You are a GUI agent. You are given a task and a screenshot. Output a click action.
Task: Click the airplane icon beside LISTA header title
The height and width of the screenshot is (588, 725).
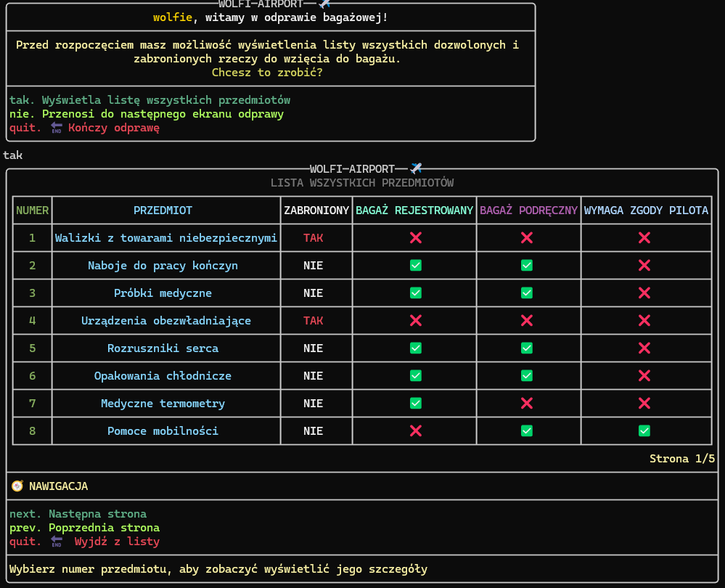tap(416, 168)
